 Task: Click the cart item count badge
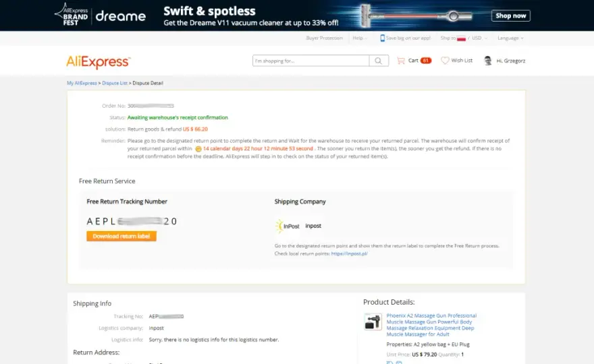tap(426, 61)
